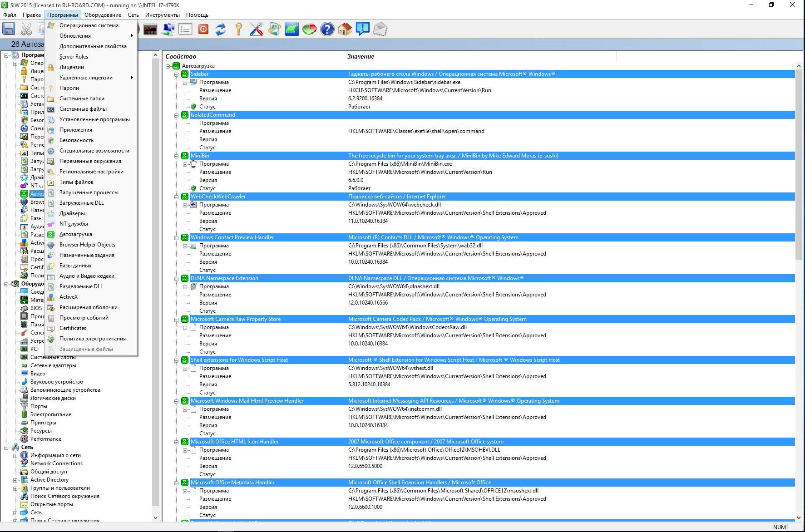This screenshot has height=532, width=805.
Task: Expand Группы и пользователи tree node
Action: (15, 488)
